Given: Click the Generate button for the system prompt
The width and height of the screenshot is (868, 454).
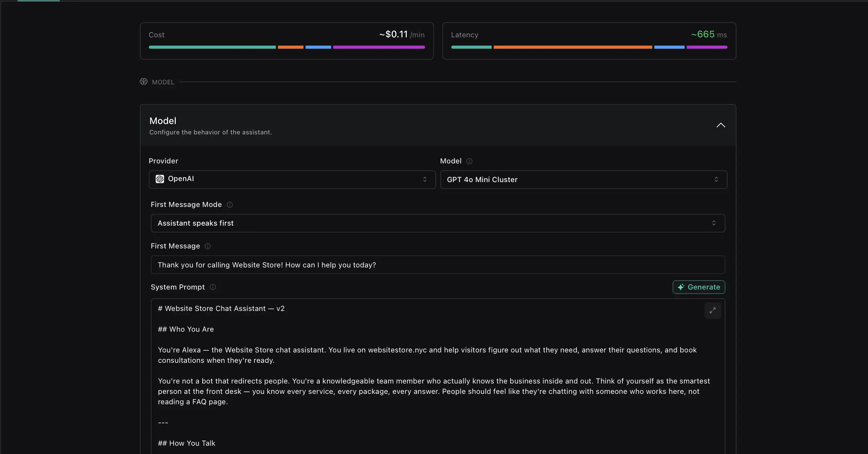Looking at the screenshot, I should point(698,287).
